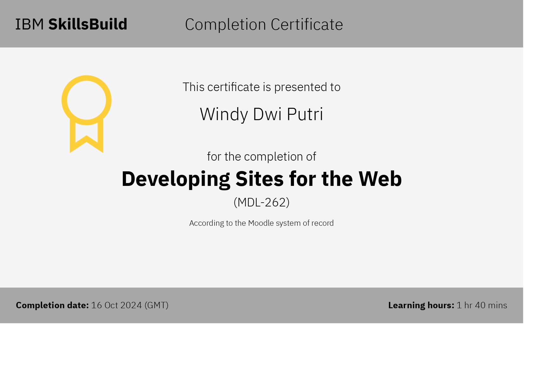Select the recipient name Windy Dwi Putri
Screen dimensions: 555x392
261,114
